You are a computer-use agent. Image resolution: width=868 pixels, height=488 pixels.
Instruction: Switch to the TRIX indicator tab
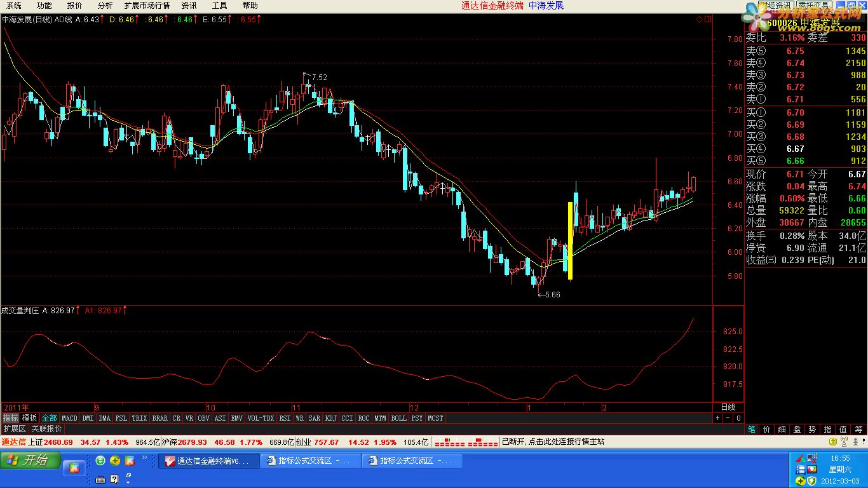click(139, 418)
